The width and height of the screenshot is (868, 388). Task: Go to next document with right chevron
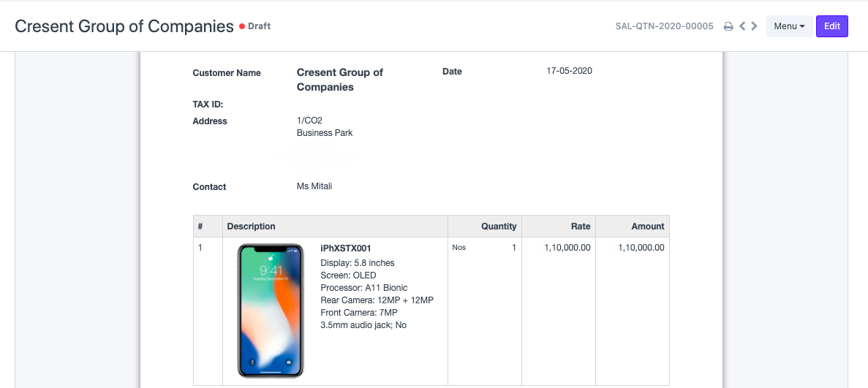(x=754, y=26)
